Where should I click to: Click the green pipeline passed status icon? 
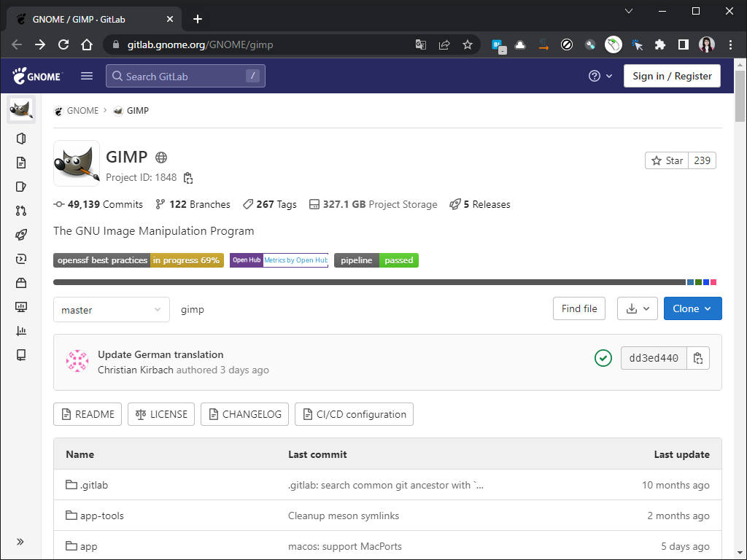pos(603,358)
